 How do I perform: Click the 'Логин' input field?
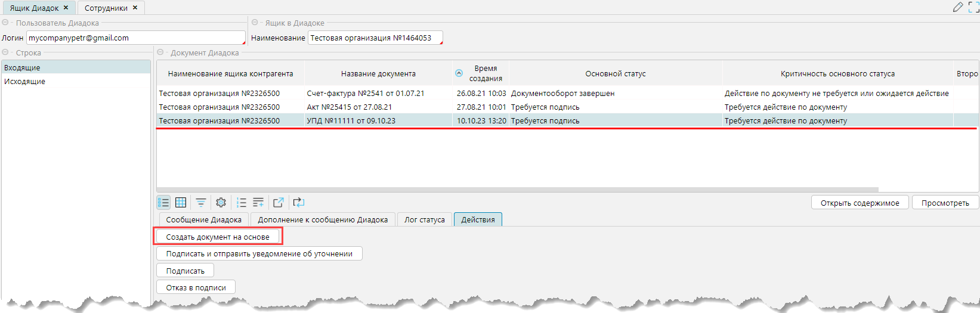coord(135,38)
